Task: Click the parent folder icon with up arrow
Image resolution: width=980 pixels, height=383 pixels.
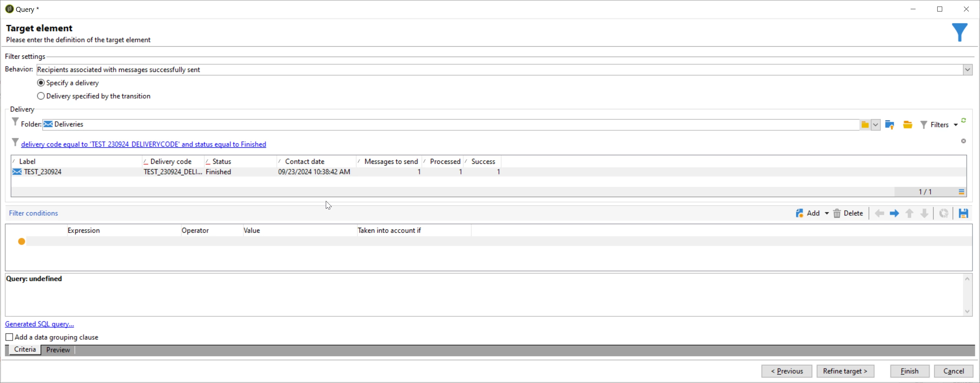Action: [x=890, y=125]
